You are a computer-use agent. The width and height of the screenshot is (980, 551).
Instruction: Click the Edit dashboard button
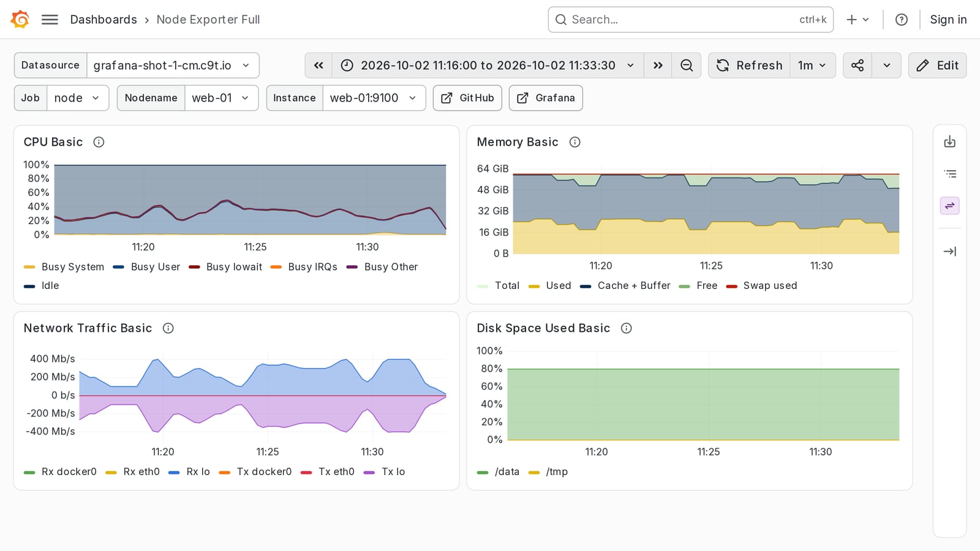(x=937, y=66)
